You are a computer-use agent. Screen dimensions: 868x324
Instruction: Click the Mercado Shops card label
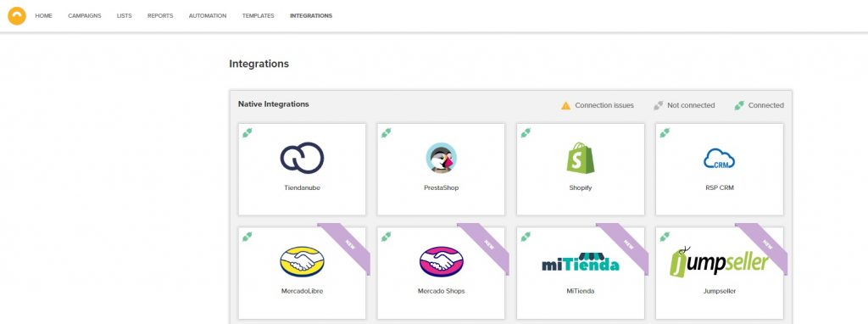441,291
